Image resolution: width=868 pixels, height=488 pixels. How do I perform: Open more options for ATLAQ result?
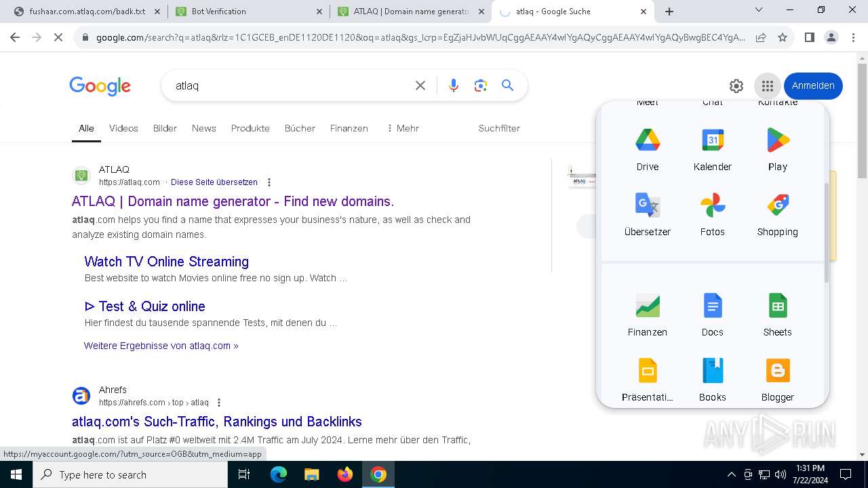[269, 182]
